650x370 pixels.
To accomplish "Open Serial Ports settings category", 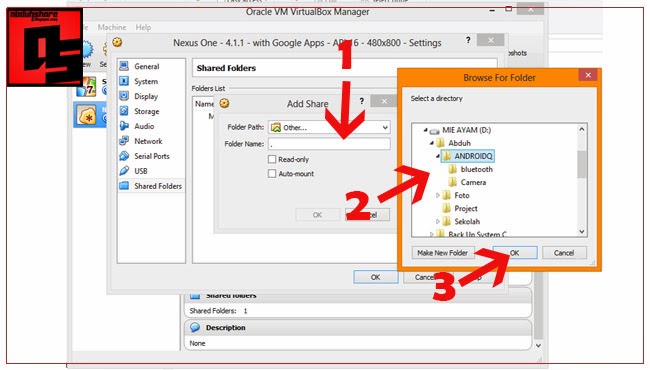I will pyautogui.click(x=151, y=156).
